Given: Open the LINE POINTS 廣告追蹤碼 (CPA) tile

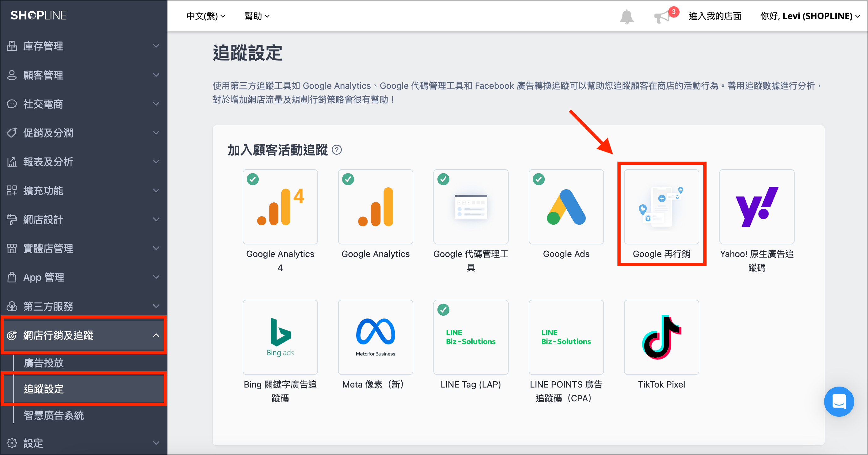Looking at the screenshot, I should click(x=566, y=337).
